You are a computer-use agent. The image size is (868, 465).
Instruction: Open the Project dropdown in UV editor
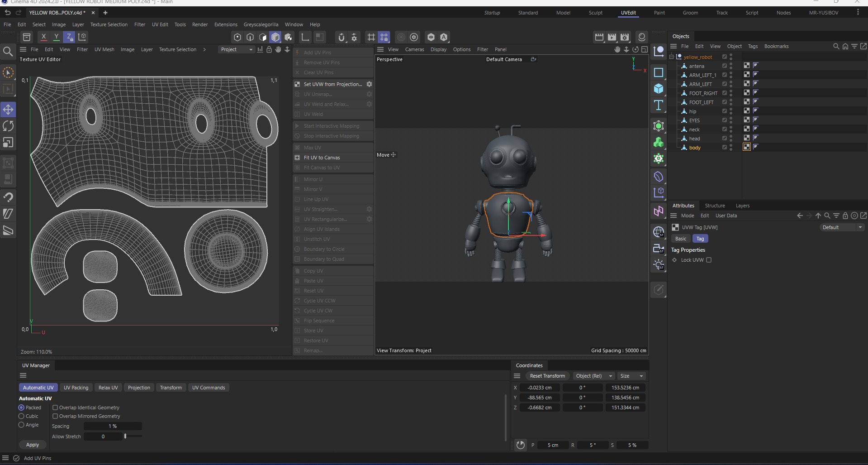(236, 49)
